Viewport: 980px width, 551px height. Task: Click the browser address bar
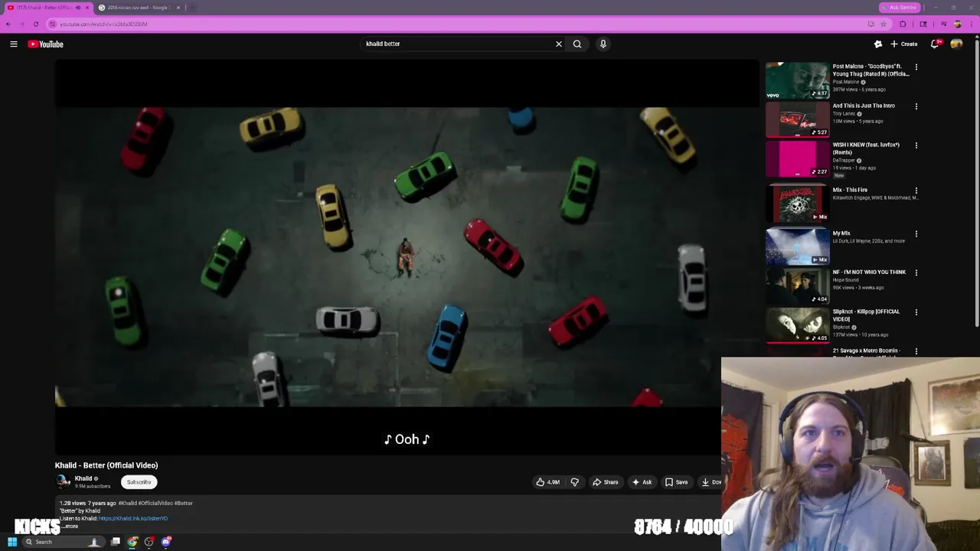tap(459, 24)
